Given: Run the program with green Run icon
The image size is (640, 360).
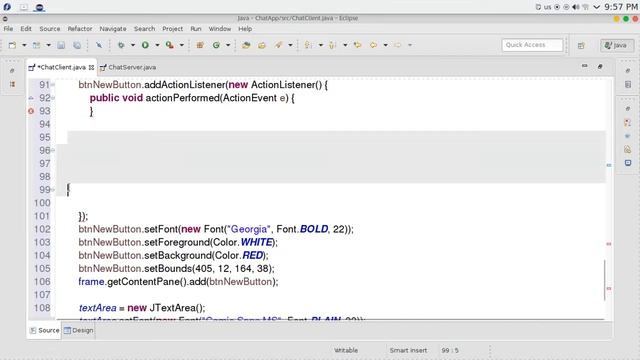Looking at the screenshot, I should [x=145, y=45].
